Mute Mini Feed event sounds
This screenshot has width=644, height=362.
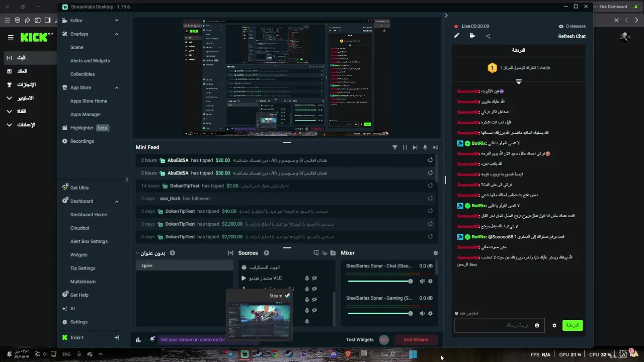(x=435, y=147)
